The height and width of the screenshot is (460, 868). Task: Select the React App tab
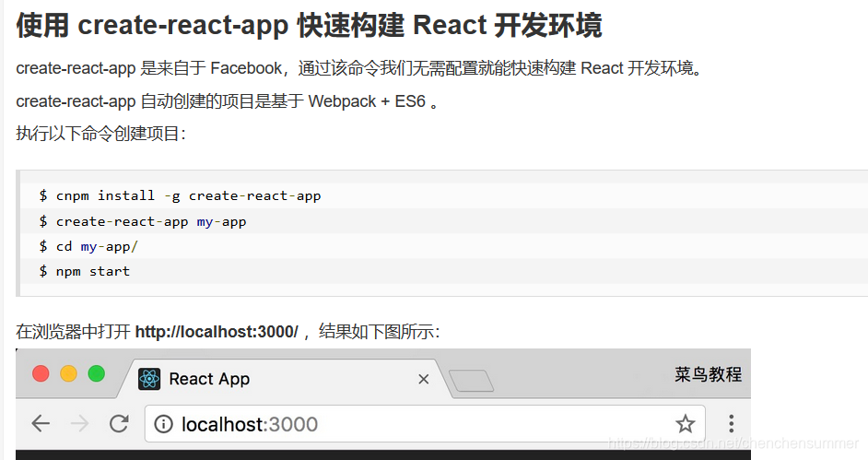[284, 379]
